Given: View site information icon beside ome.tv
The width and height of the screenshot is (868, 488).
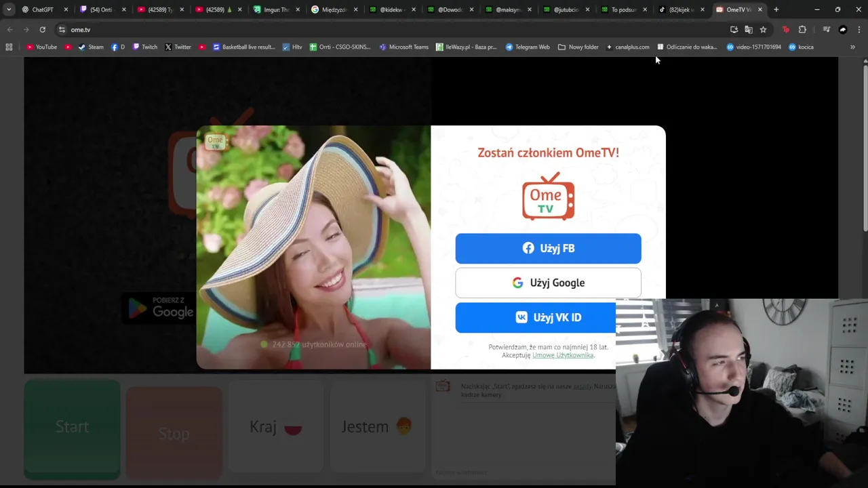Looking at the screenshot, I should click(62, 30).
